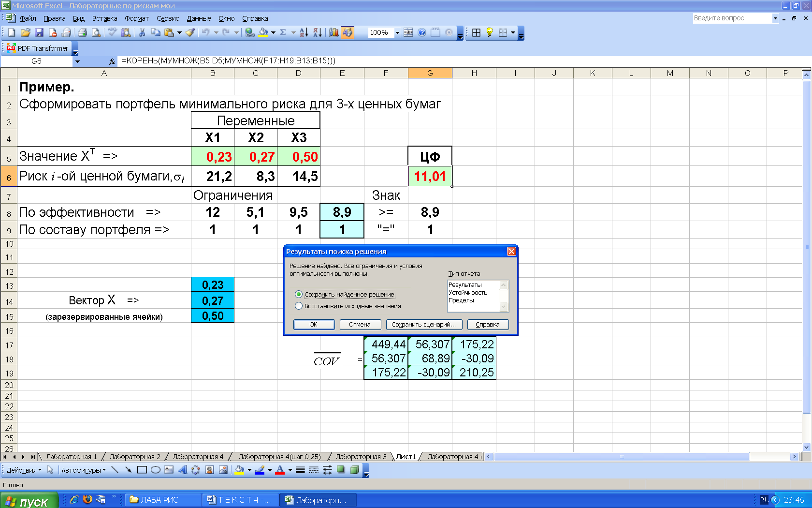Save the workbook with the floppy icon

coord(39,32)
